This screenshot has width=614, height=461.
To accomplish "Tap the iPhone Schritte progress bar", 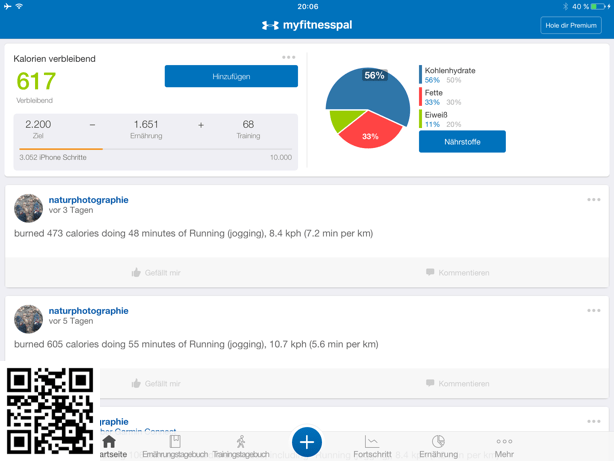I will tap(155, 149).
